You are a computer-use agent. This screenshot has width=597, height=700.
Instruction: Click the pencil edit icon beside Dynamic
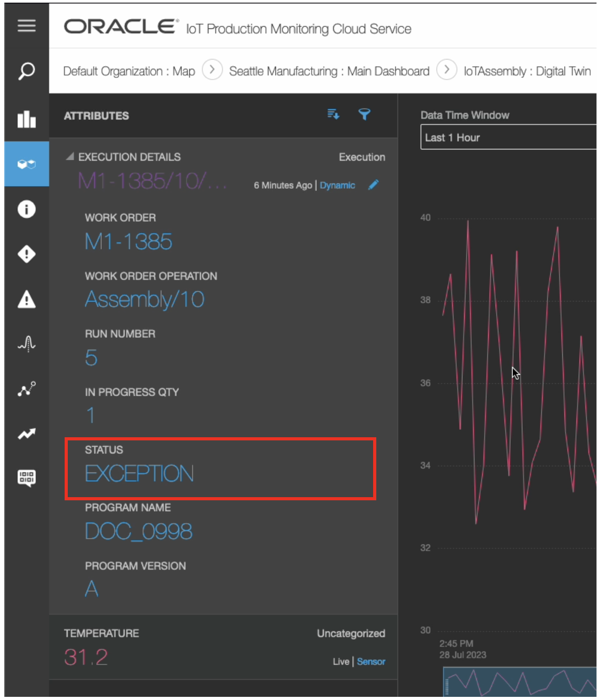[x=373, y=185]
